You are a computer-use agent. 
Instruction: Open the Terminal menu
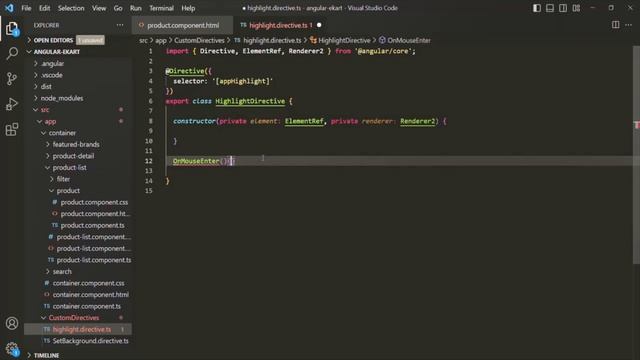point(161,8)
